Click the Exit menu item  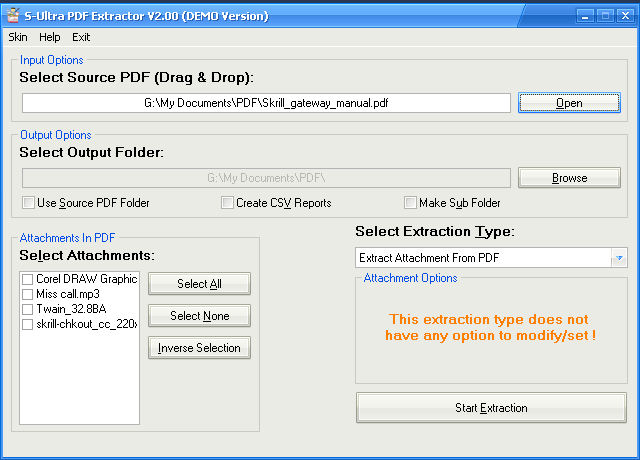coord(81,37)
